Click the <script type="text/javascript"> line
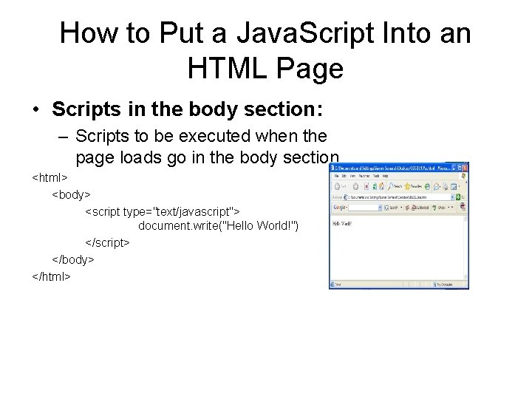This screenshot has height=399, width=532. [163, 211]
